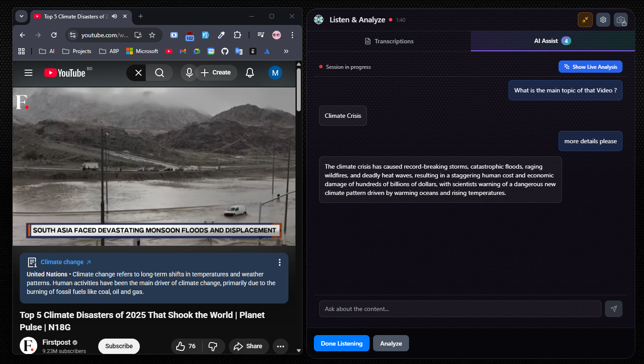Click the YouTube search magnifier icon

tap(160, 73)
